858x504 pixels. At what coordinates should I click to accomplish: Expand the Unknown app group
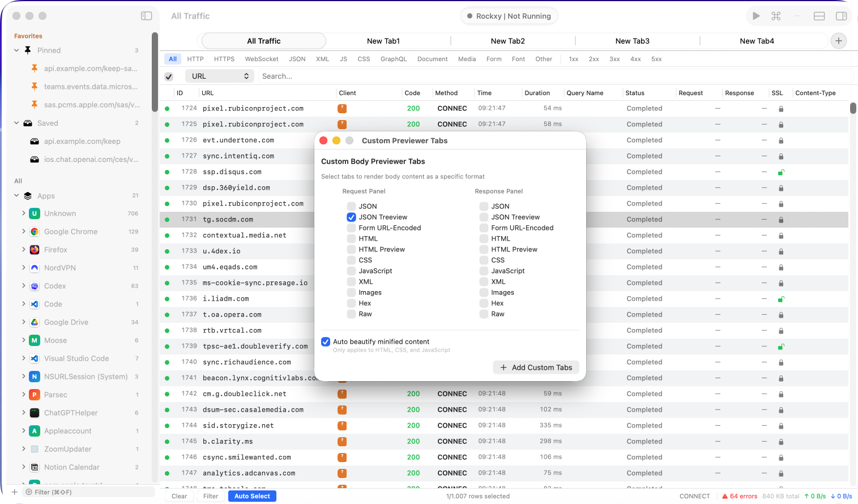(24, 213)
